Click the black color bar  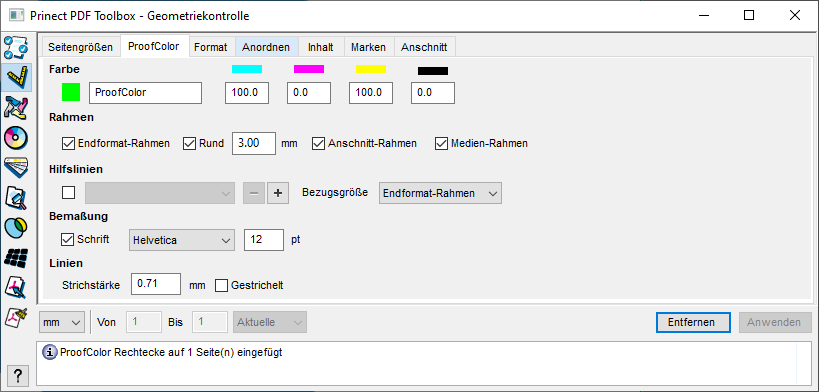[432, 71]
